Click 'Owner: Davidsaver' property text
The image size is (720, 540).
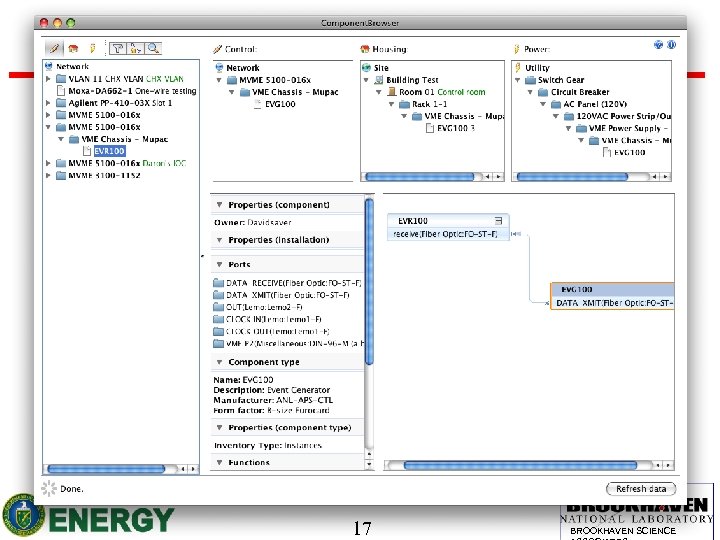(x=253, y=222)
